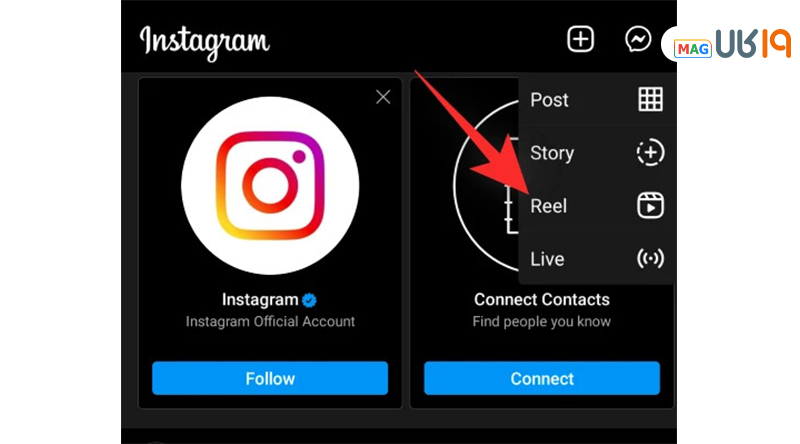The height and width of the screenshot is (444, 800).
Task: Click the Reel clapperboard icon
Action: pos(651,206)
